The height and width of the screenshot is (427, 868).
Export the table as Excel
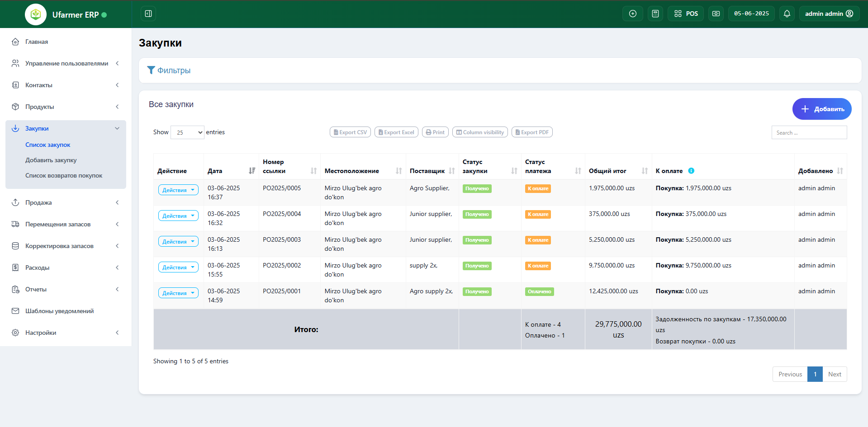[x=396, y=132]
